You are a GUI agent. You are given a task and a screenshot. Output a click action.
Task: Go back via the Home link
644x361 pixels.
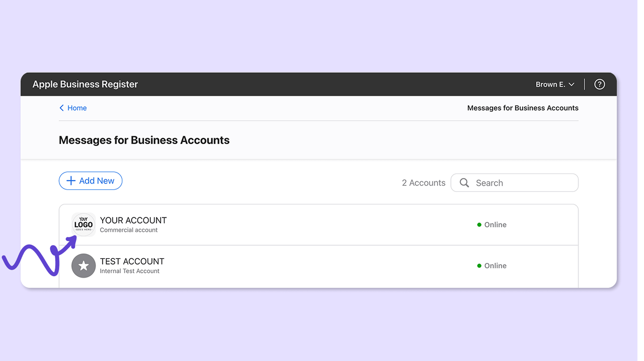coord(77,108)
